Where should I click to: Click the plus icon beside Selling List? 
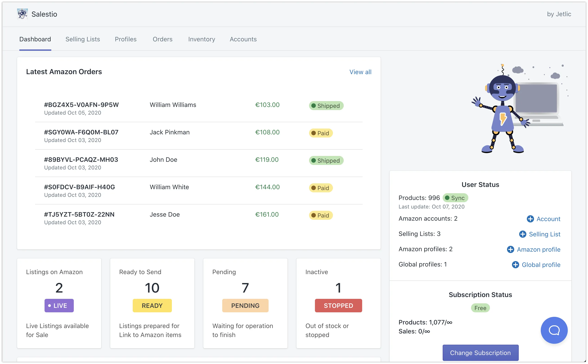523,234
